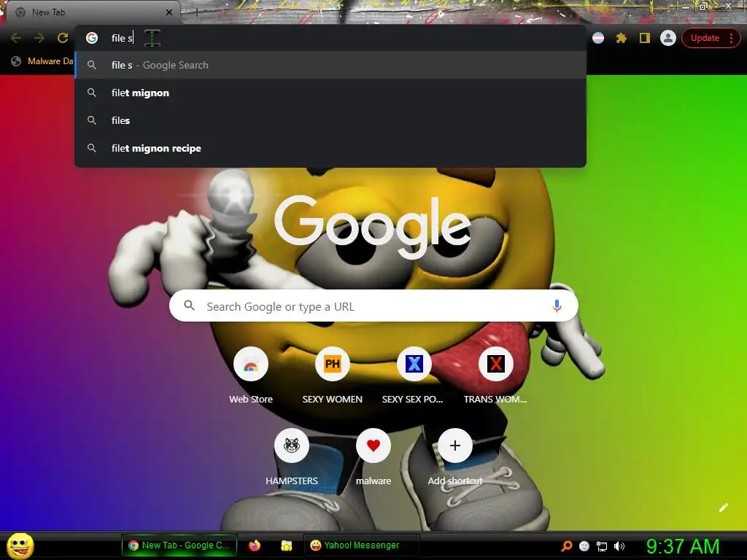
Task: Open the volume speaker tray icon
Action: pyautogui.click(x=619, y=546)
